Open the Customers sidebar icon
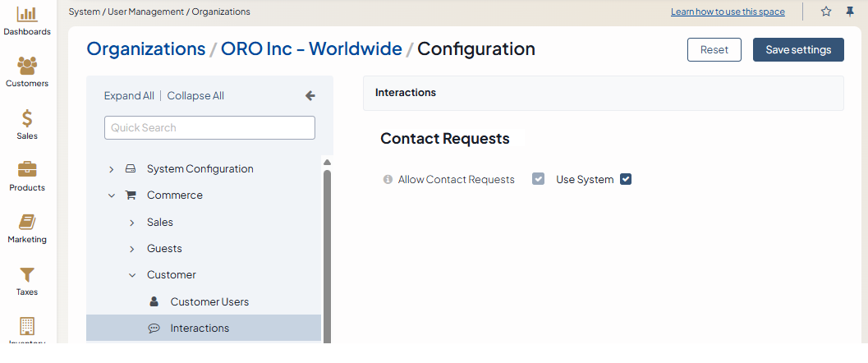This screenshot has height=363, width=868. tap(27, 66)
